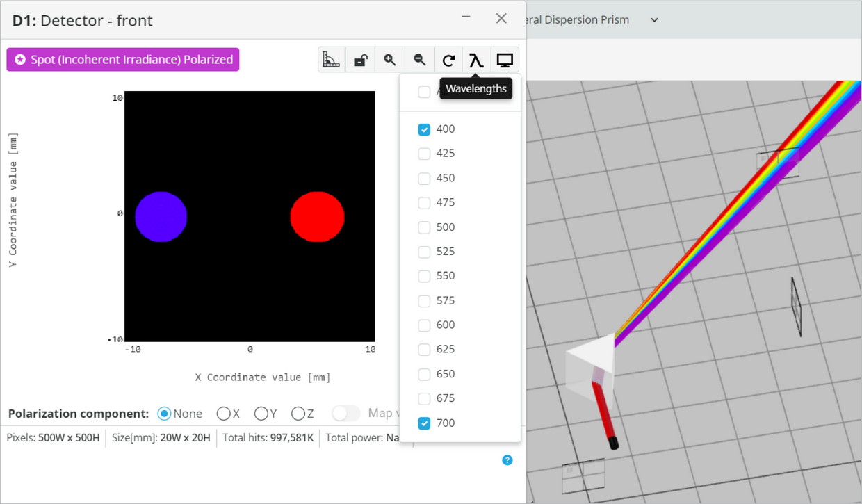Enable the 500 wavelength

[424, 227]
